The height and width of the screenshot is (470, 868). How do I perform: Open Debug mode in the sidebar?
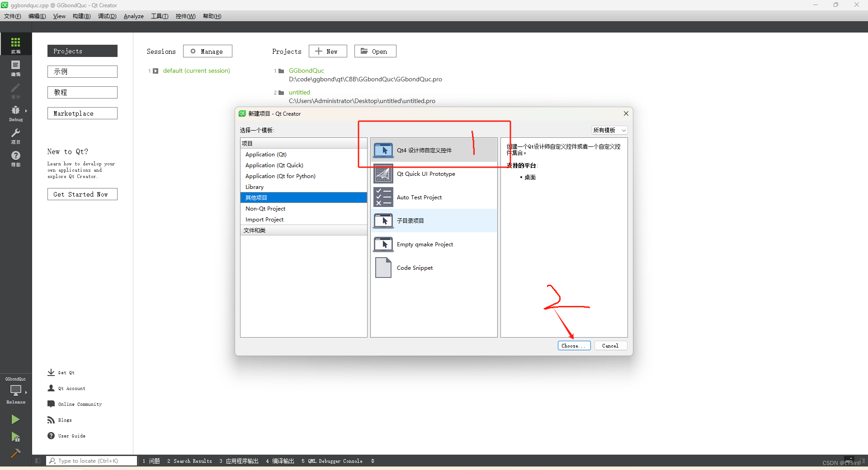point(16,113)
